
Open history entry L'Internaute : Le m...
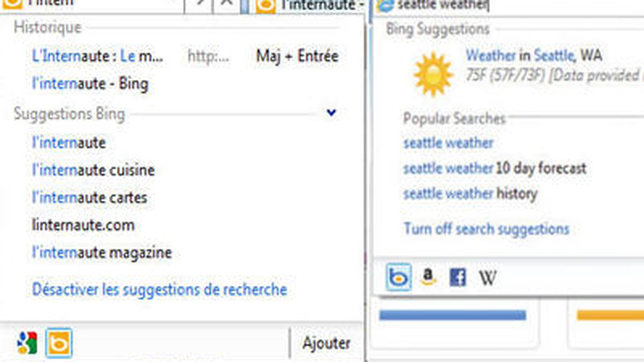[x=97, y=56]
